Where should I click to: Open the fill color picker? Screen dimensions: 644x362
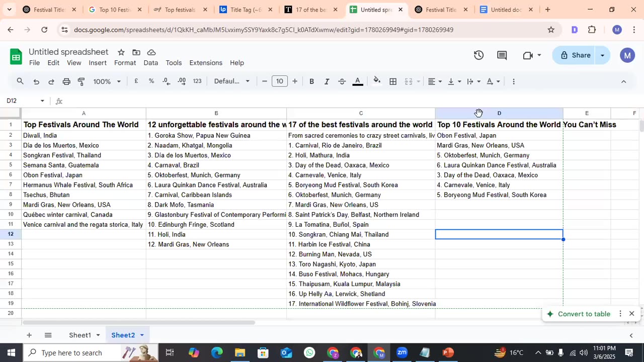pyautogui.click(x=377, y=81)
